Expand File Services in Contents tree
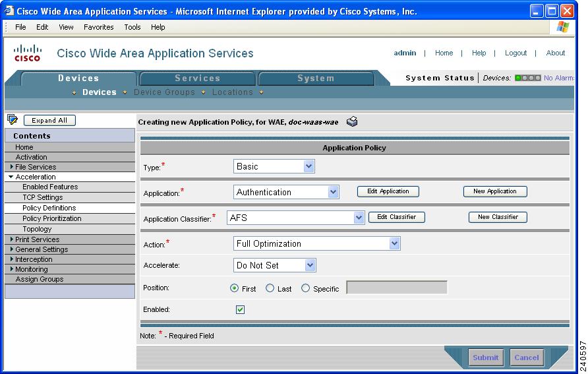This screenshot has width=588, height=374. tap(12, 167)
